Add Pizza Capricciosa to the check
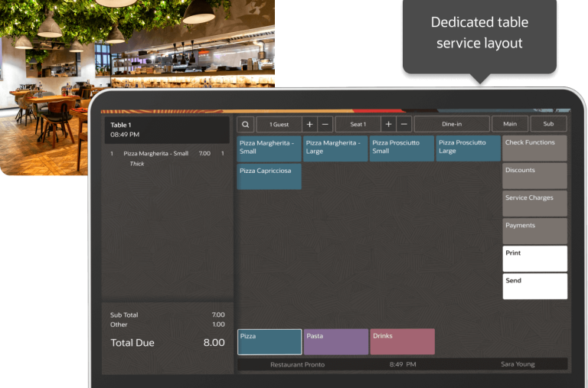Screen dimensions: 588x388 (269, 176)
